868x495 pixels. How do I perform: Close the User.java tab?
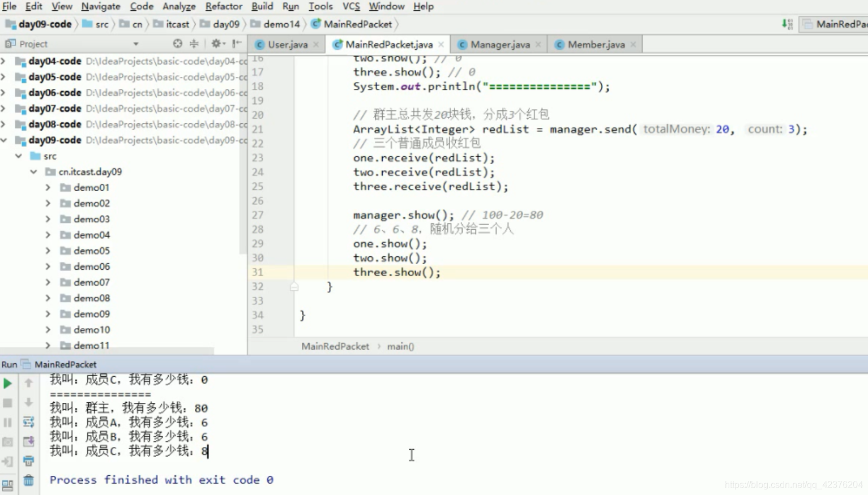coord(316,44)
